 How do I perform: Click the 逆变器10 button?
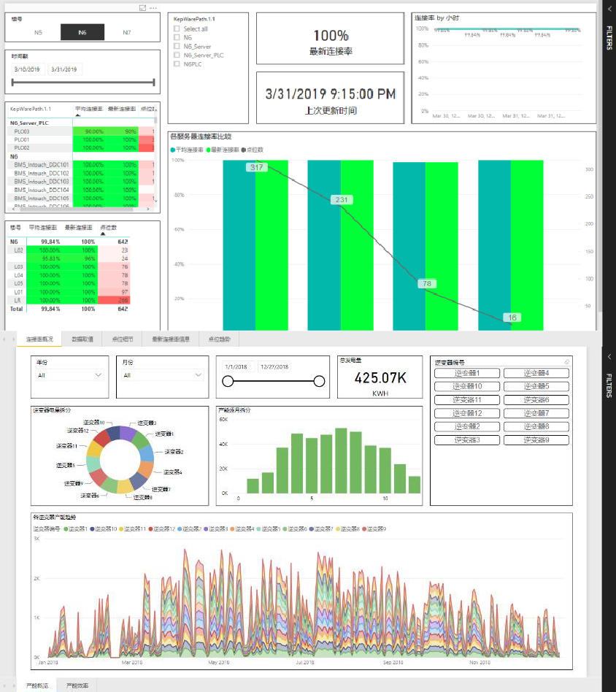tap(467, 387)
